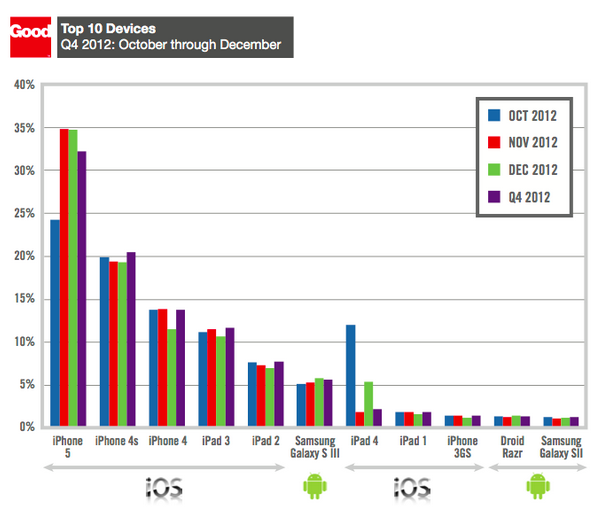The height and width of the screenshot is (507, 597).
Task: Click the purple Q4 2012 legend swatch
Action: coord(494,197)
